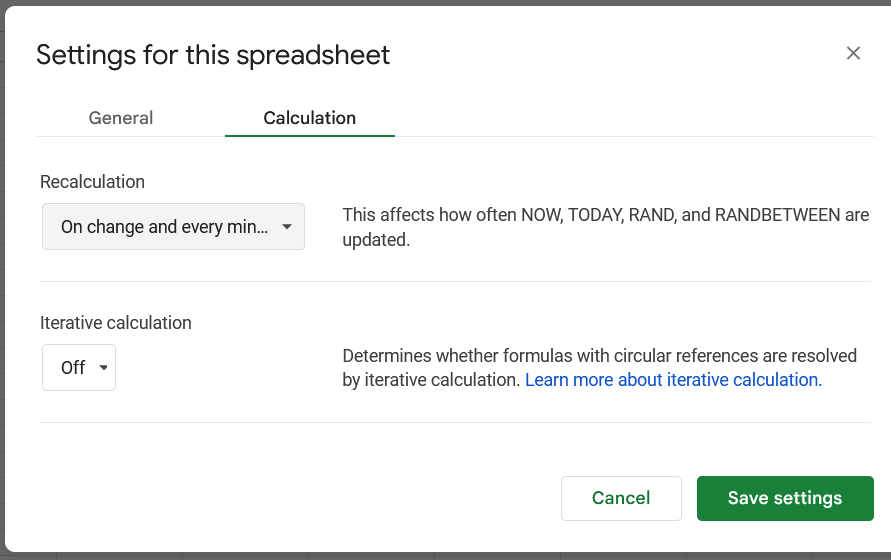Click the 'Off' value text
The height and width of the screenshot is (560, 891).
click(73, 368)
